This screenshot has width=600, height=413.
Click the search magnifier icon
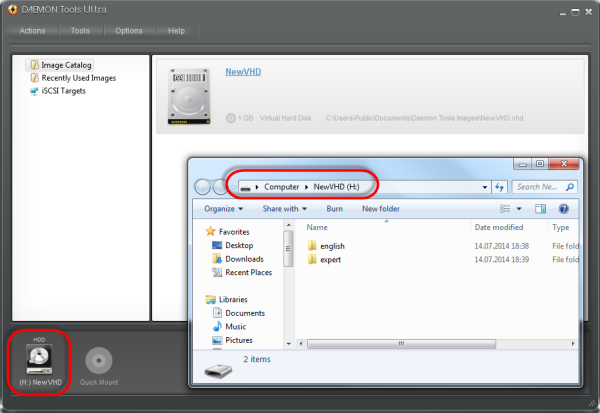tap(570, 187)
